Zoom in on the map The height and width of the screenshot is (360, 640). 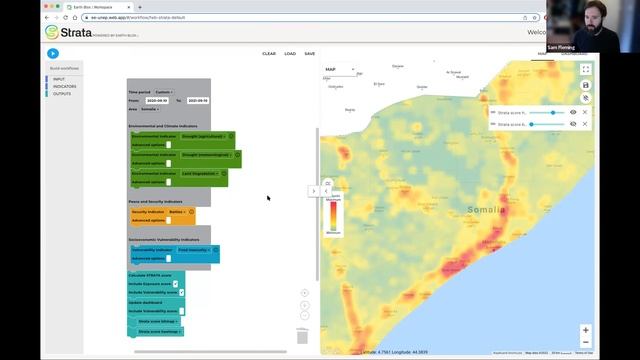coord(586,330)
